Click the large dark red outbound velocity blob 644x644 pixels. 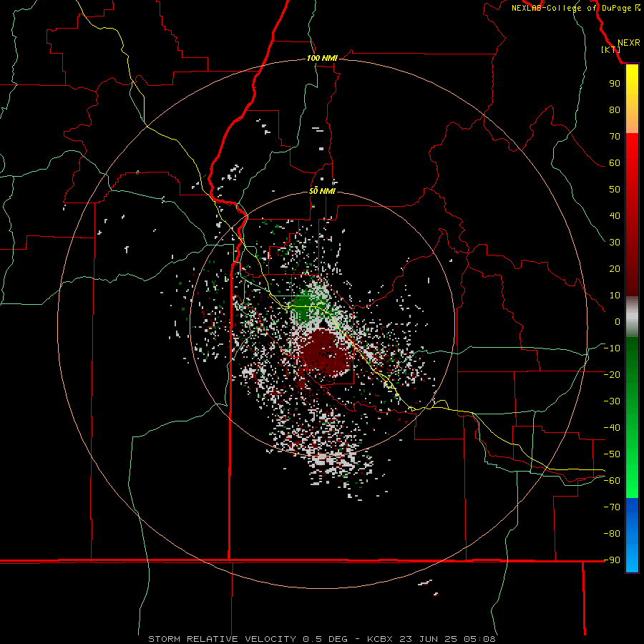[x=326, y=353]
